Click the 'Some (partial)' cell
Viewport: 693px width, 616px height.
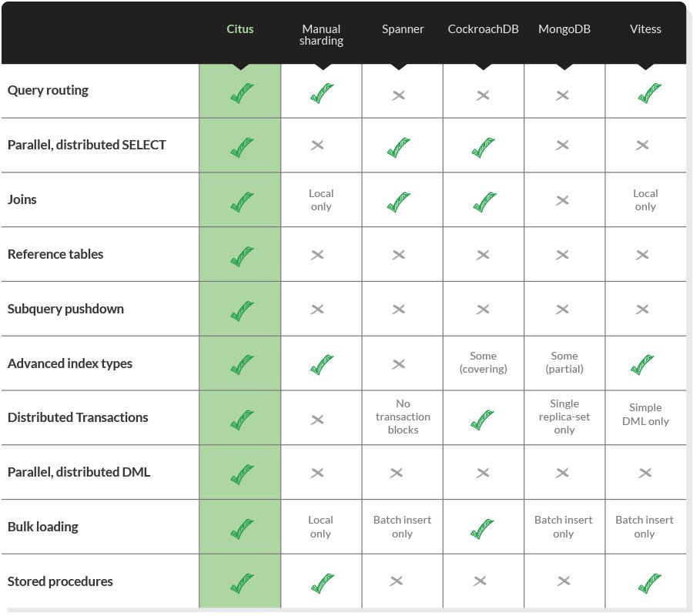pos(564,363)
